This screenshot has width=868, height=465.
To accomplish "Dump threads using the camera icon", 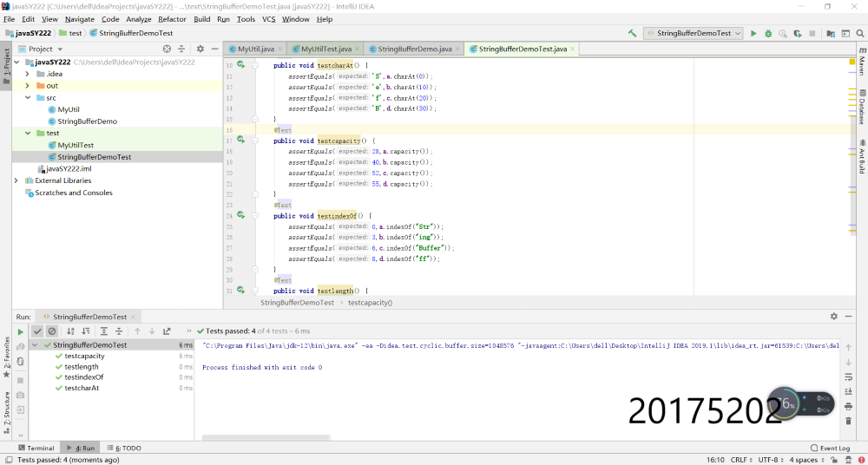I will pyautogui.click(x=21, y=395).
